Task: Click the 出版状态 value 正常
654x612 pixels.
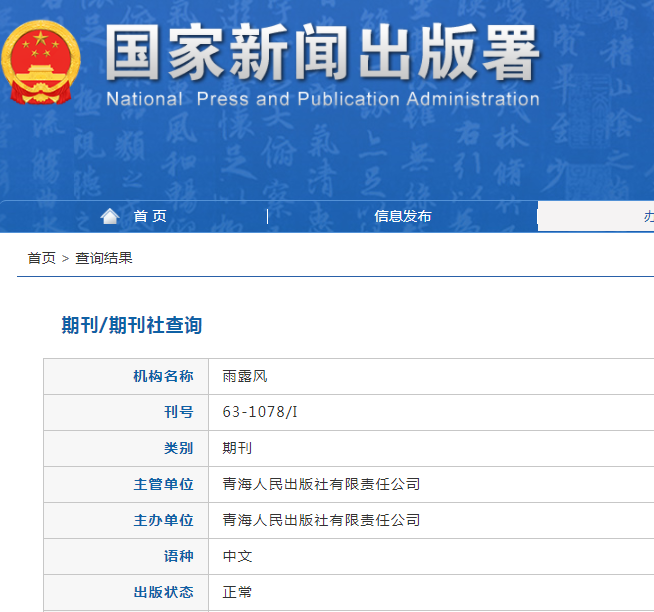Action: (x=237, y=592)
